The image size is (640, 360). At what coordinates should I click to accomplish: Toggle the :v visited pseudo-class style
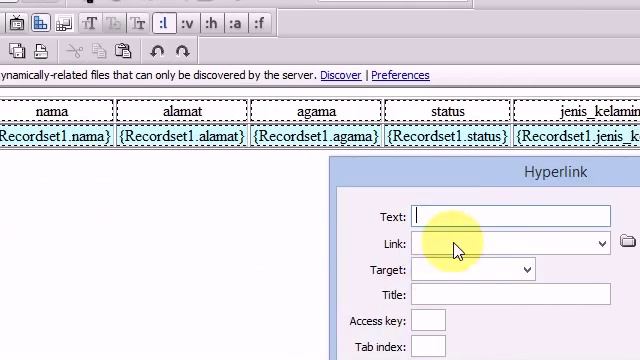[187, 23]
